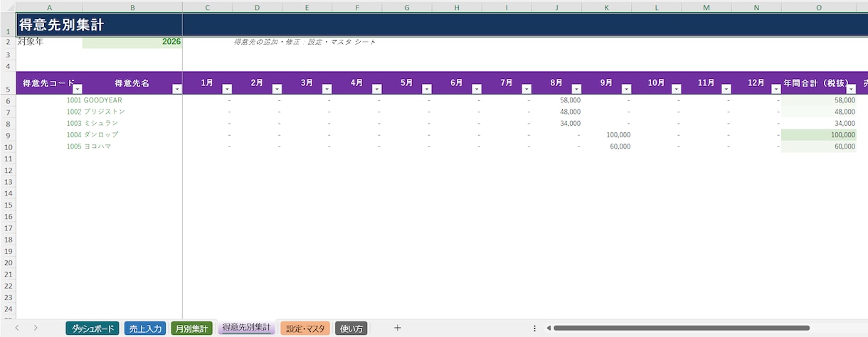
Task: Open filter dropdown for 10月 column
Action: point(676,89)
